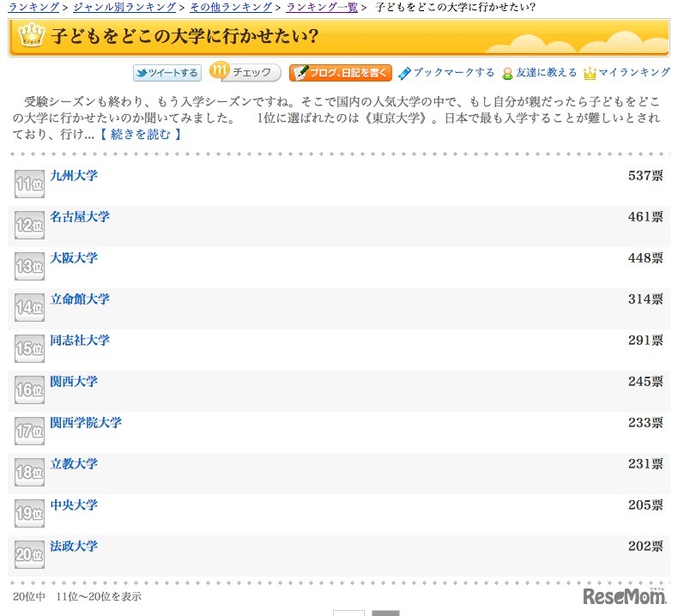The image size is (678, 616).
Task: Open the 立教大学 link
Action: pos(74,464)
